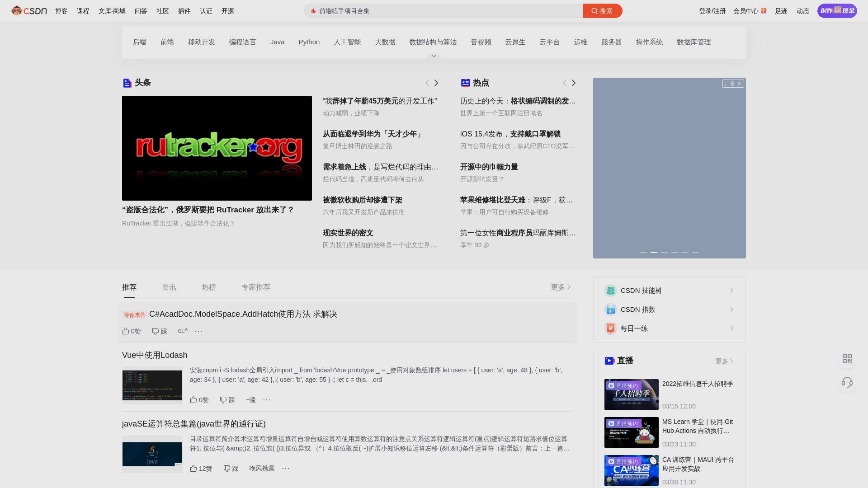Switch to the 热榜 tab
Image resolution: width=868 pixels, height=488 pixels.
(x=209, y=287)
